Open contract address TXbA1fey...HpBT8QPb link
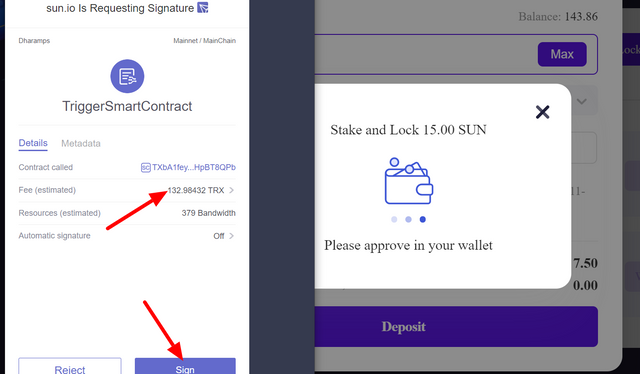The width and height of the screenshot is (640, 374). tap(193, 167)
